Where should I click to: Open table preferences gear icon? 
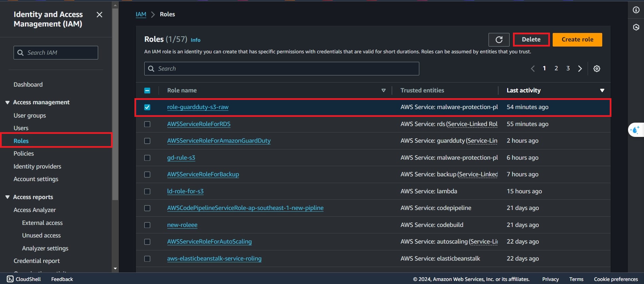596,69
